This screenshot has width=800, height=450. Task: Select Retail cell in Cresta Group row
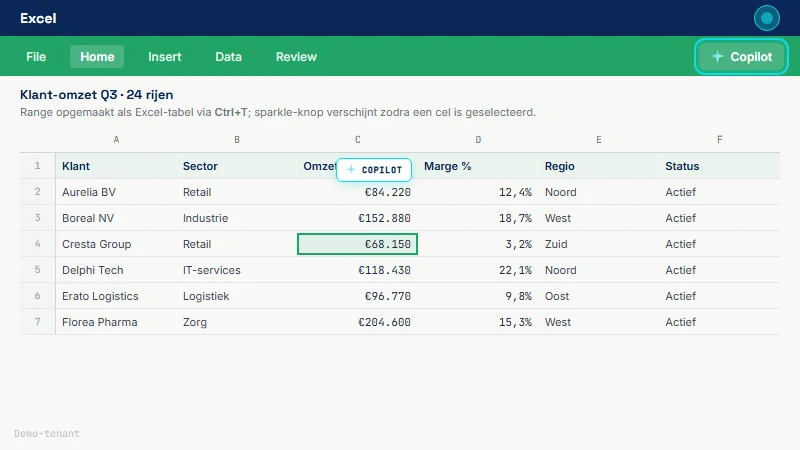click(x=237, y=244)
